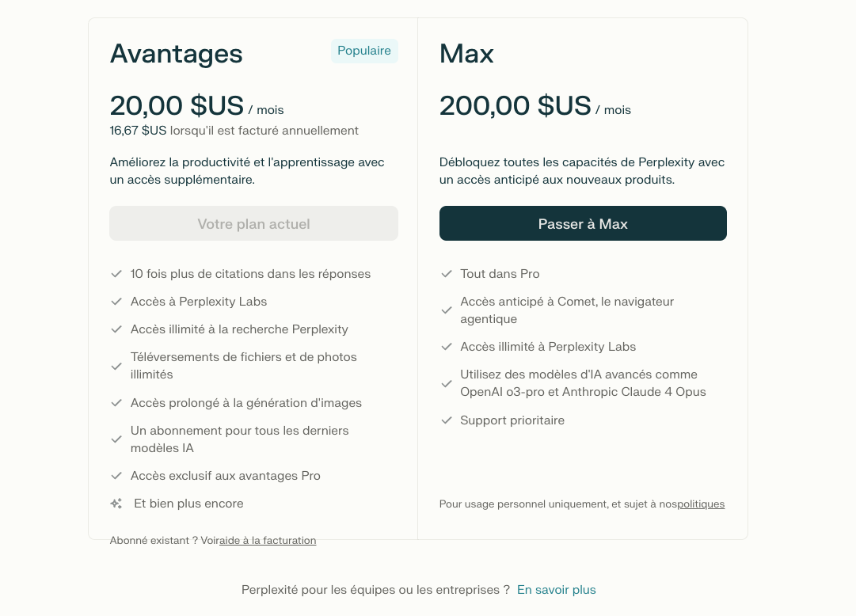The width and height of the screenshot is (856, 616).
Task: Follow the En savoir plus link
Action: (x=557, y=590)
